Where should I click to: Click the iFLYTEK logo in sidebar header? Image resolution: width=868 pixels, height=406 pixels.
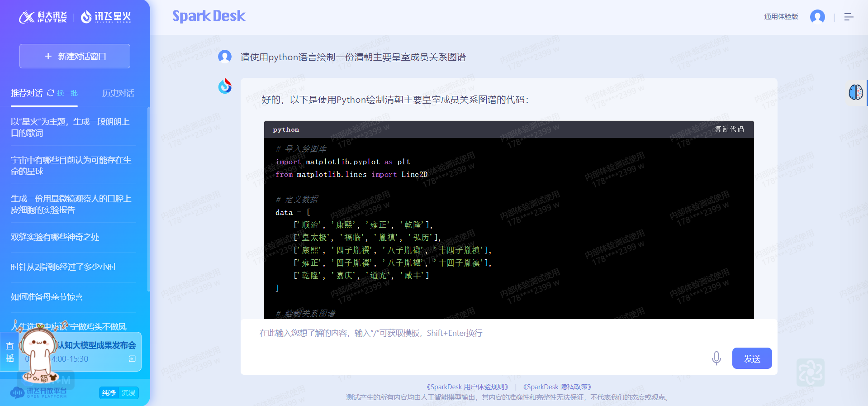(x=43, y=17)
